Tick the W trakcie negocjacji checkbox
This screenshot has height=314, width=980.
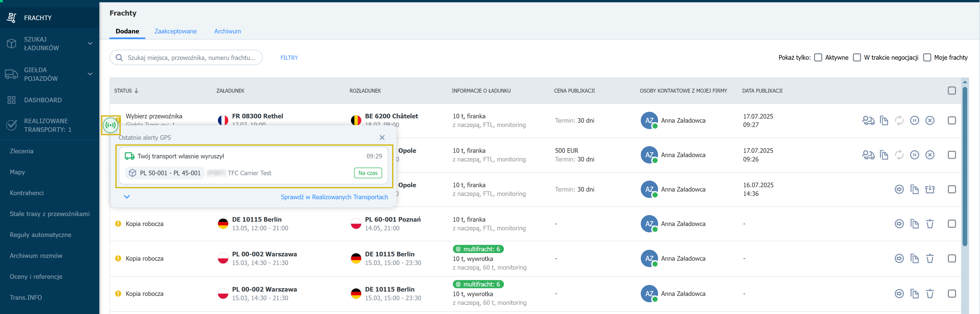pos(857,57)
